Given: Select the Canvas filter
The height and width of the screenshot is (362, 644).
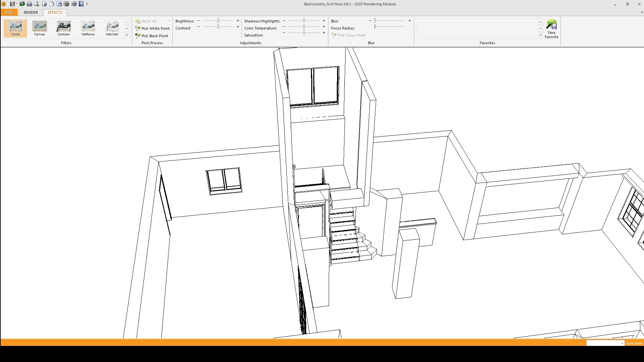Looking at the screenshot, I should 40,28.
